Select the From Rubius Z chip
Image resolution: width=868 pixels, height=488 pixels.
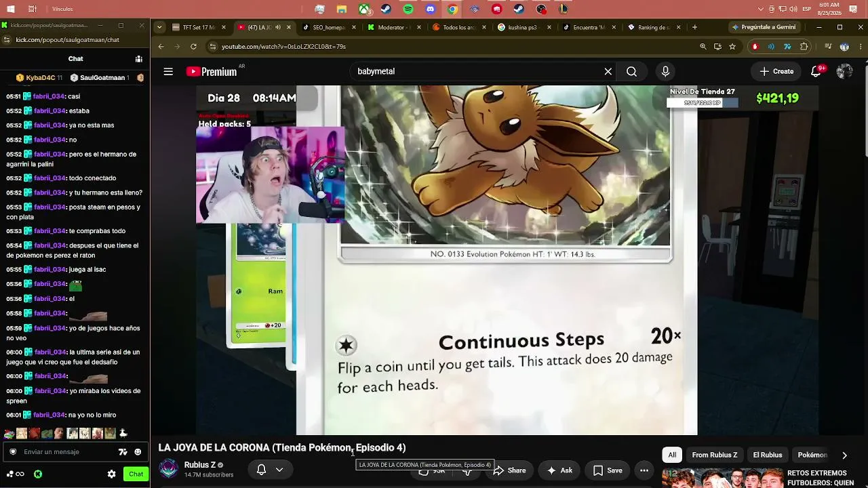[x=715, y=455]
